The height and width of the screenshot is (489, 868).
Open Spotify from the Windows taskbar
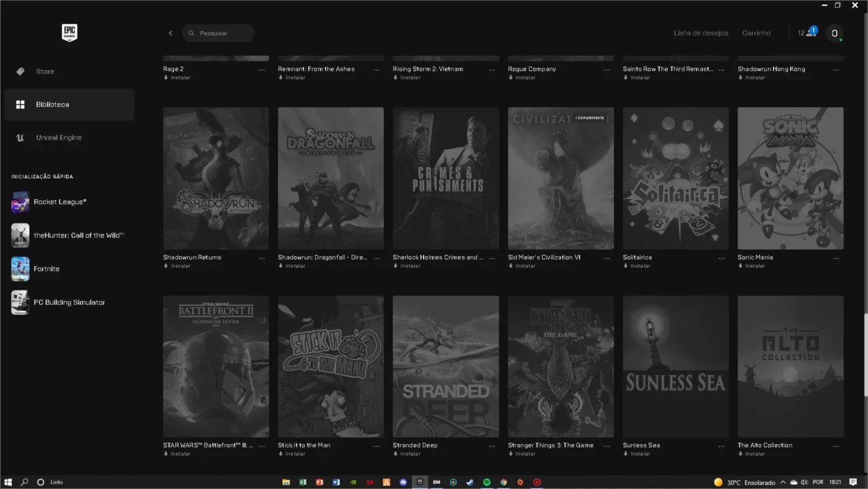[487, 482]
